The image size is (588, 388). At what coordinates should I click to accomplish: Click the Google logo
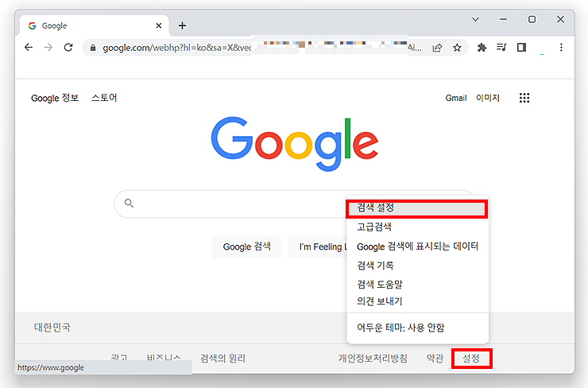(x=294, y=144)
